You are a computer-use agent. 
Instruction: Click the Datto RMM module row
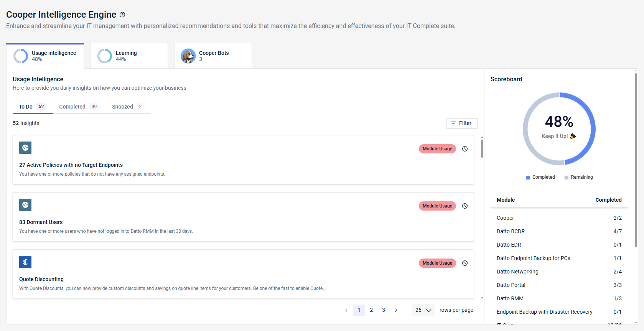(559, 298)
